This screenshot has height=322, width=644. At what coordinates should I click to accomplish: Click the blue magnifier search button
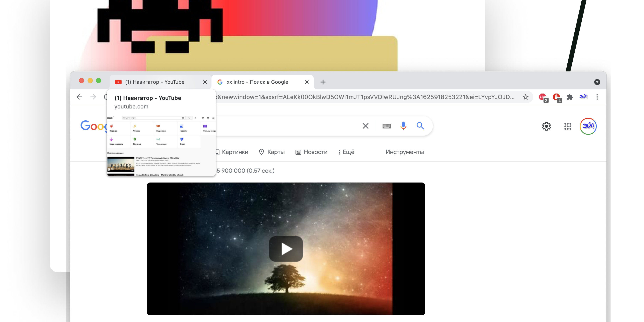pos(420,126)
